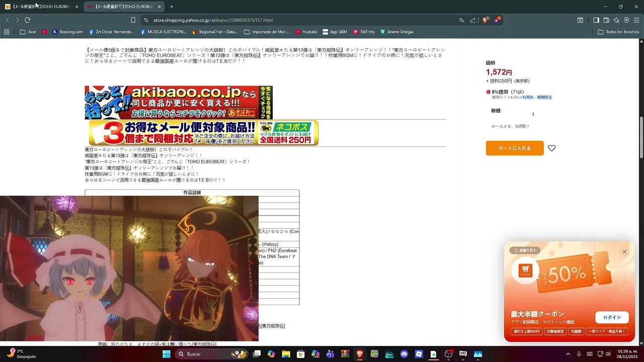The image size is (644, 362).
Task: Open the MUSICA ELECTRONI... Facebook bookmark
Action: [164, 32]
